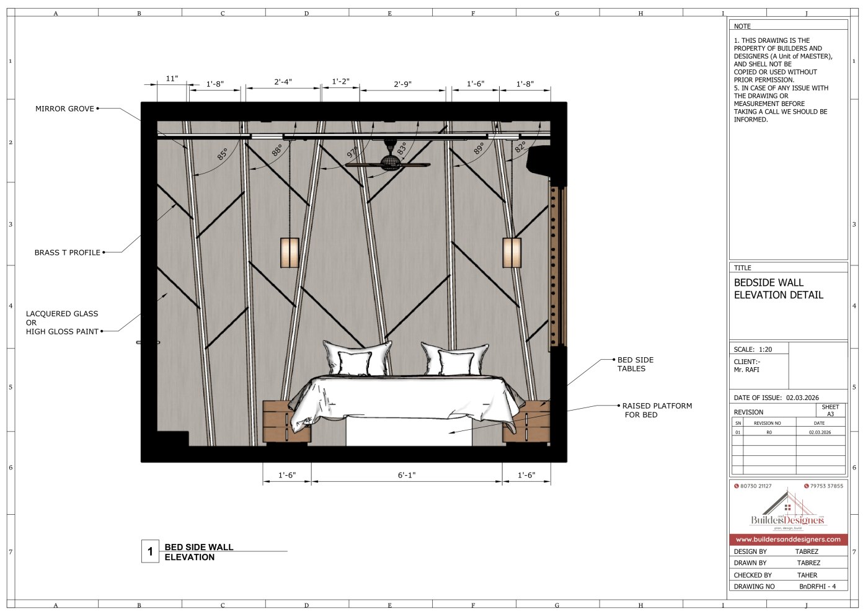This screenshot has width=868, height=614.
Task: Select the MIRROR GROVE label
Action: click(64, 109)
